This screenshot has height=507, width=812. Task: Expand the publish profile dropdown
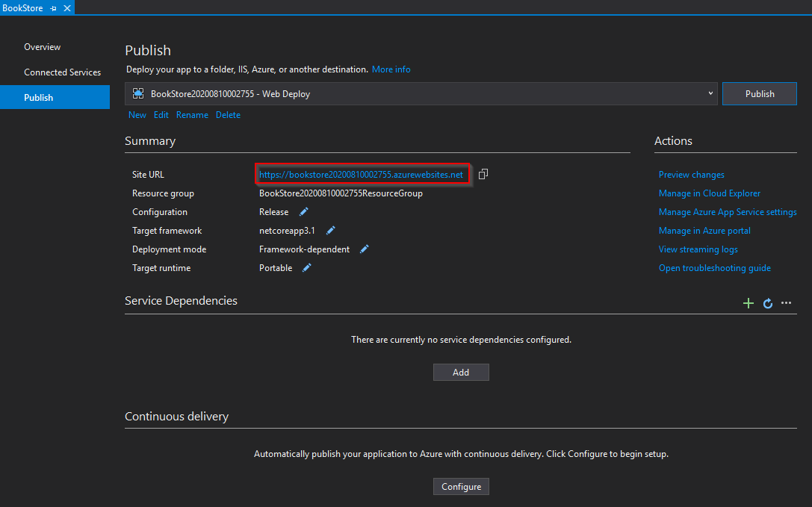(x=710, y=94)
